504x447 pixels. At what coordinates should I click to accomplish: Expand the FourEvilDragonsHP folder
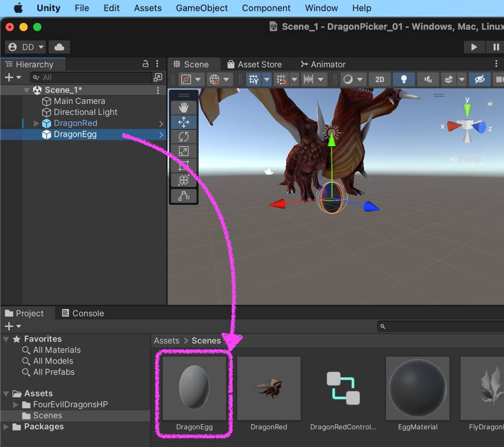pos(16,405)
